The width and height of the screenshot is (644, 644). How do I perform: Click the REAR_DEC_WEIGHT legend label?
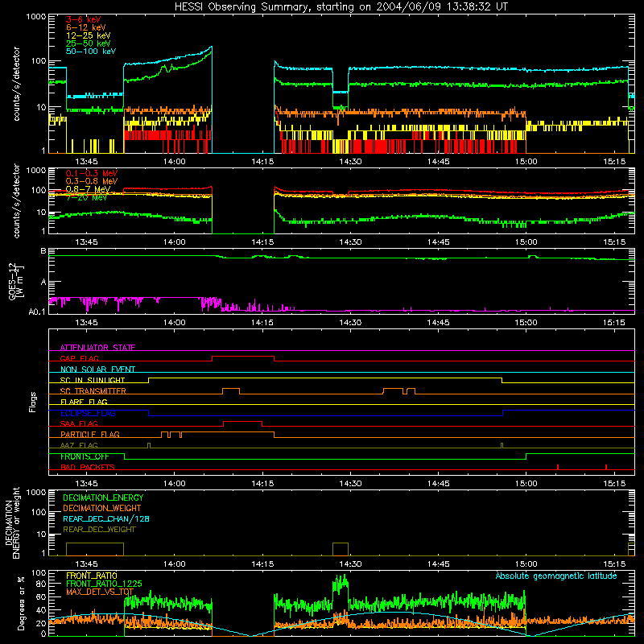coord(99,530)
